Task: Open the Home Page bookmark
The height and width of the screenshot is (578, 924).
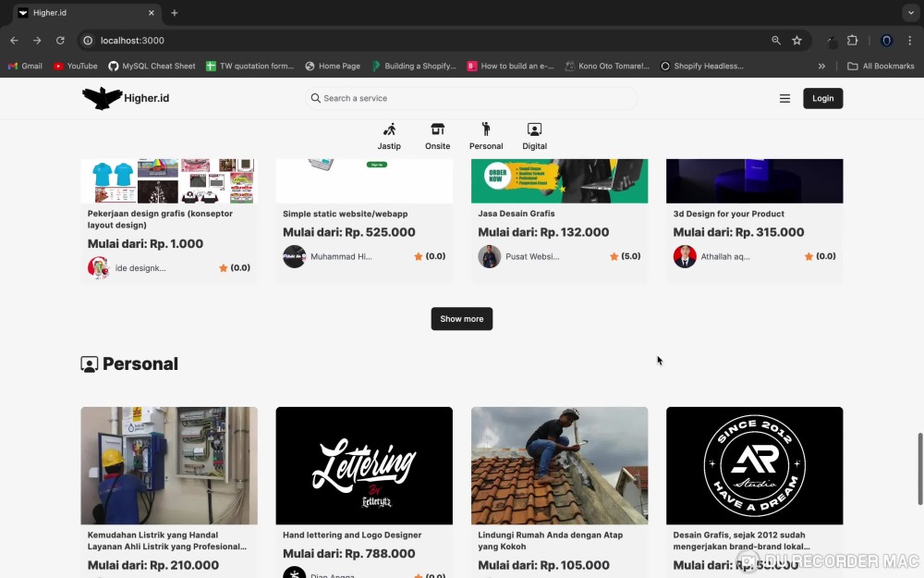Action: point(333,66)
